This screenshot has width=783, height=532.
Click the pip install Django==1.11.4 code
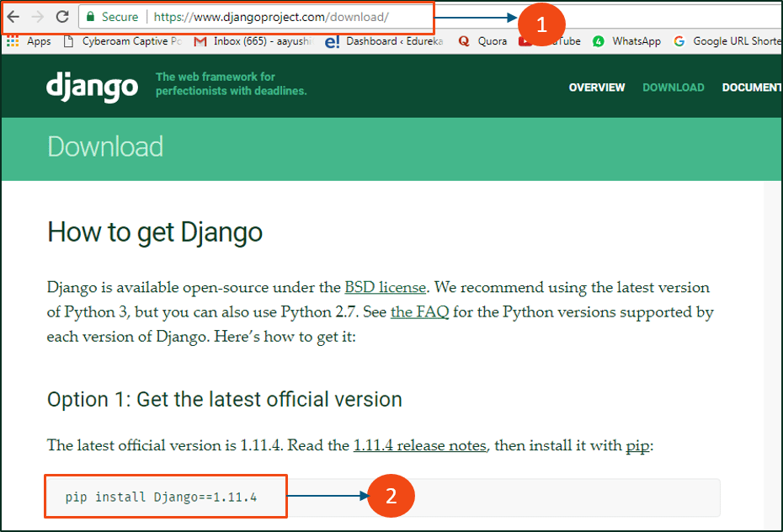(x=161, y=497)
